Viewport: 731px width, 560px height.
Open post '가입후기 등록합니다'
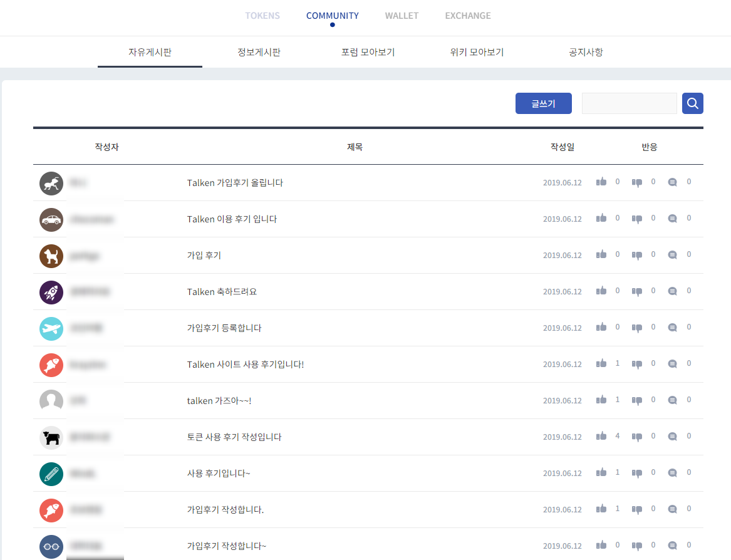(x=224, y=328)
